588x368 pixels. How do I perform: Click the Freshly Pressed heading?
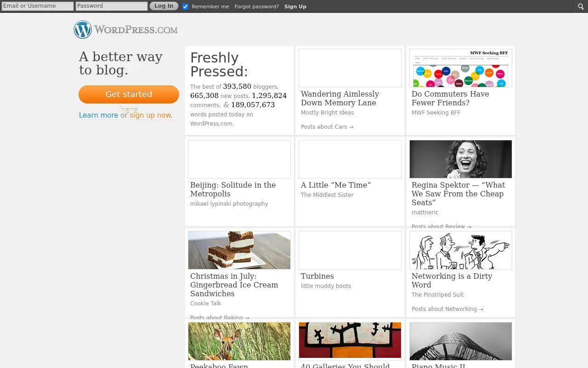coord(219,64)
